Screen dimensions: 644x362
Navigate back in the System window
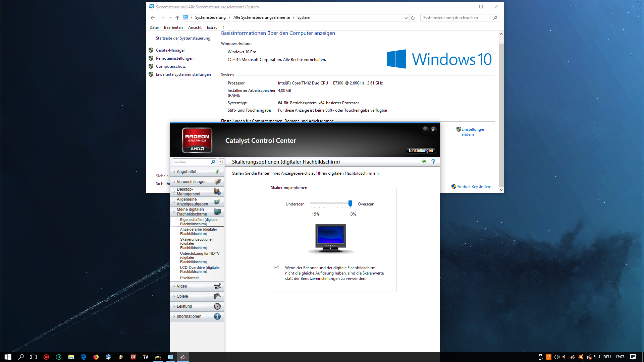(153, 18)
